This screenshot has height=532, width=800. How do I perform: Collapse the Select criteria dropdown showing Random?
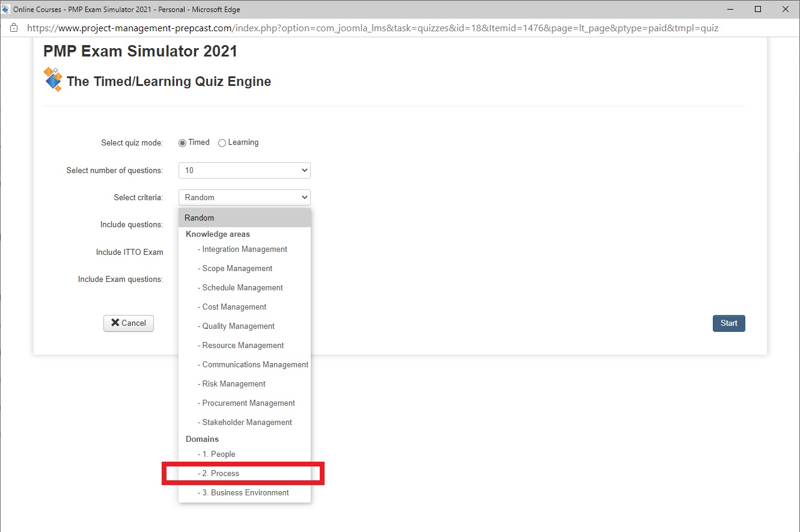tap(245, 197)
